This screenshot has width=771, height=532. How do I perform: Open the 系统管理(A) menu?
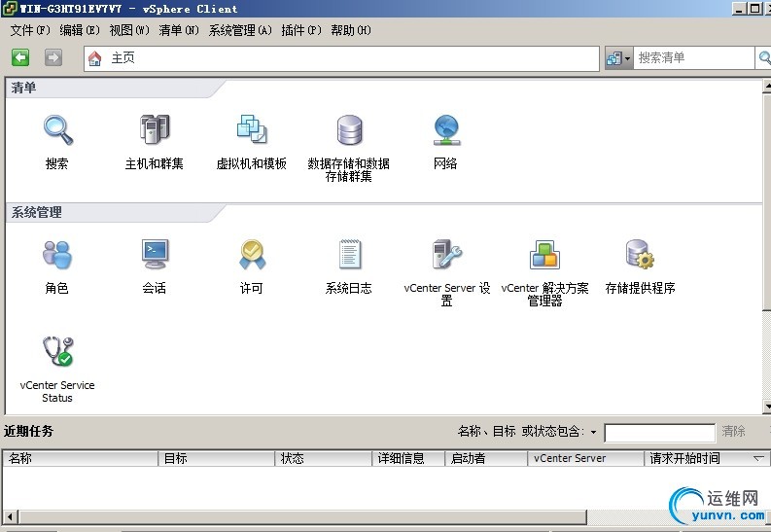240,30
